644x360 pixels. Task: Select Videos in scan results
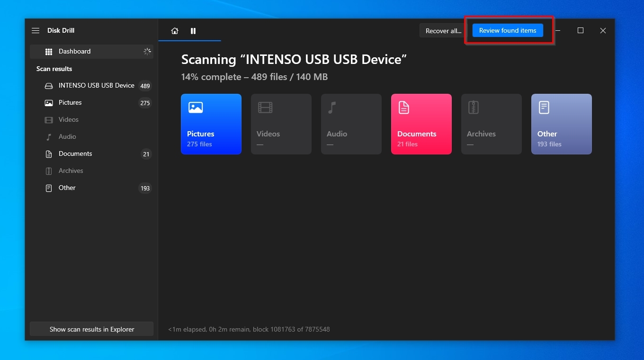[91, 120]
